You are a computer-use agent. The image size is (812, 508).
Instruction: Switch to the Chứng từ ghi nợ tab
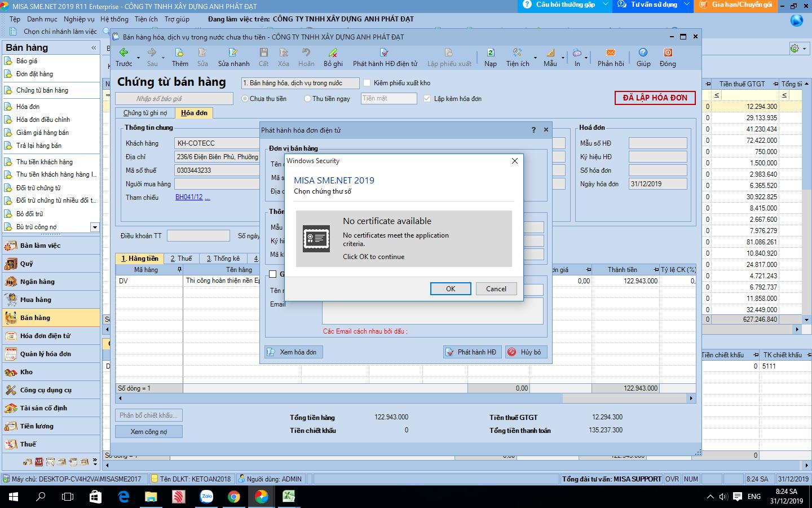[145, 113]
